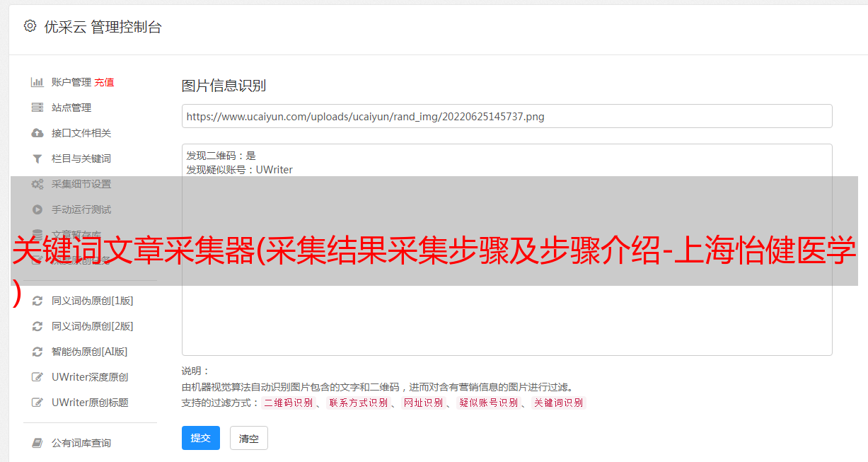Click the 关键词识别 tag

[x=558, y=403]
